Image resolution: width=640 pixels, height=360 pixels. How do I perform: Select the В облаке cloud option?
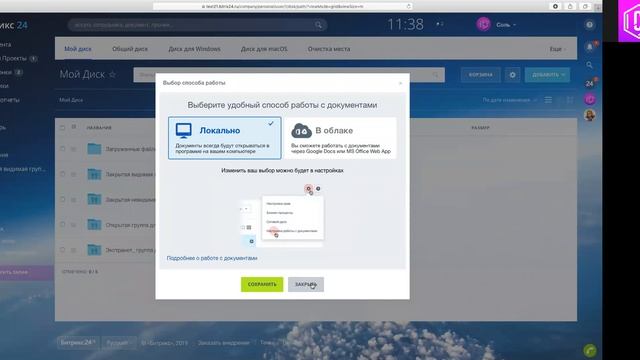pyautogui.click(x=340, y=138)
